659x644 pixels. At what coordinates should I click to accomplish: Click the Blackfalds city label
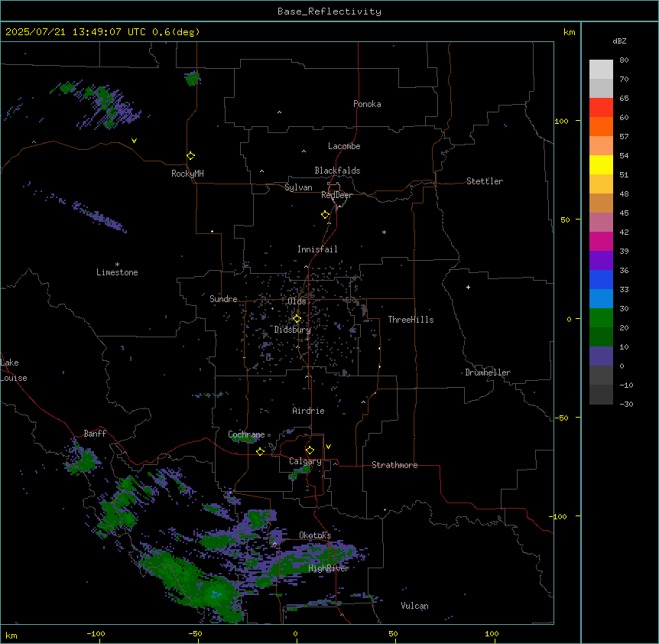pos(337,171)
